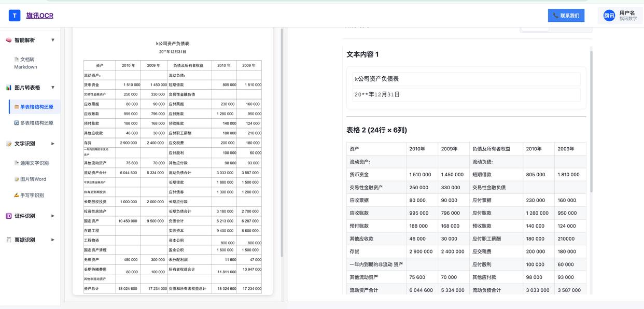Click the document icon beside 图片转Word
This screenshot has height=309, width=644.
pyautogui.click(x=17, y=179)
